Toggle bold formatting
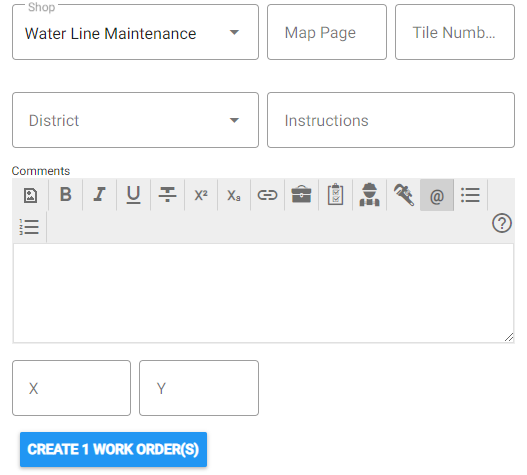Screen dimensions: 527x475 coord(66,195)
